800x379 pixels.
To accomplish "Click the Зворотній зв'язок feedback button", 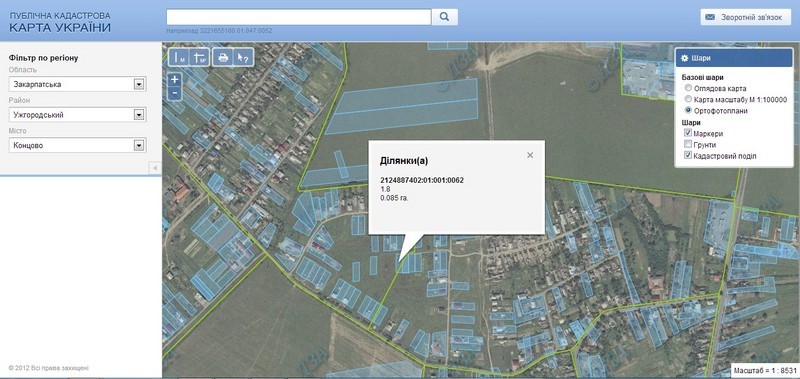I will click(x=745, y=17).
